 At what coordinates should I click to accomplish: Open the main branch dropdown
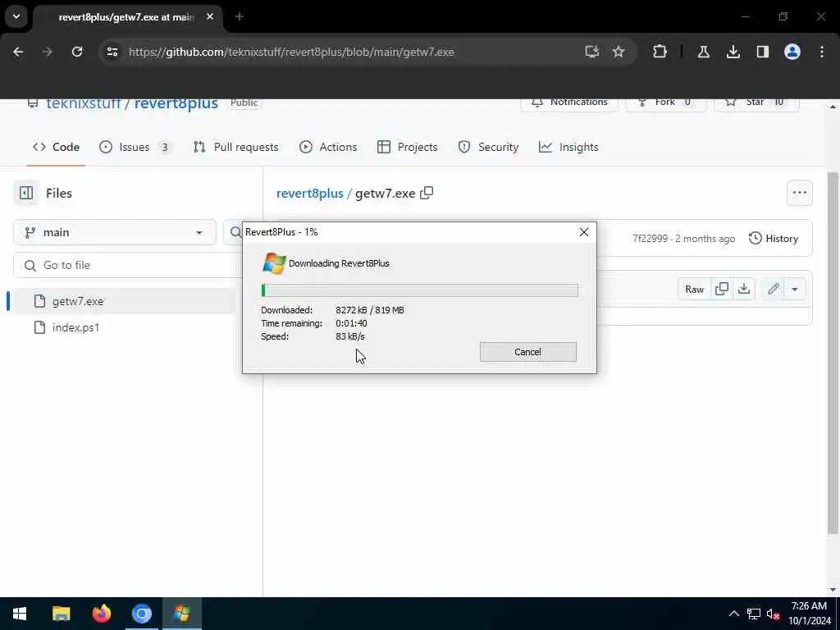115,232
